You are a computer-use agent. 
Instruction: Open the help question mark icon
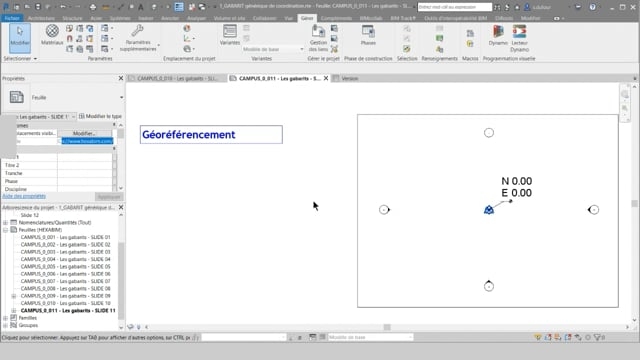pyautogui.click(x=592, y=7)
